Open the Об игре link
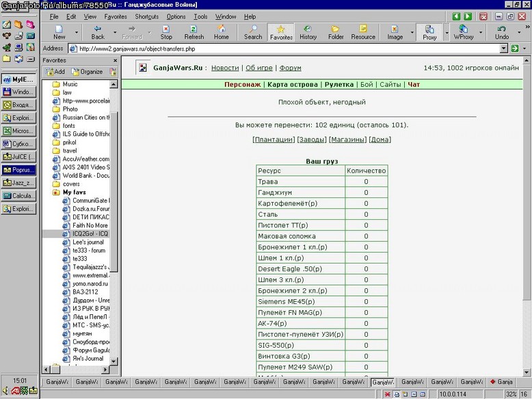The height and width of the screenshot is (399, 532). (259, 68)
